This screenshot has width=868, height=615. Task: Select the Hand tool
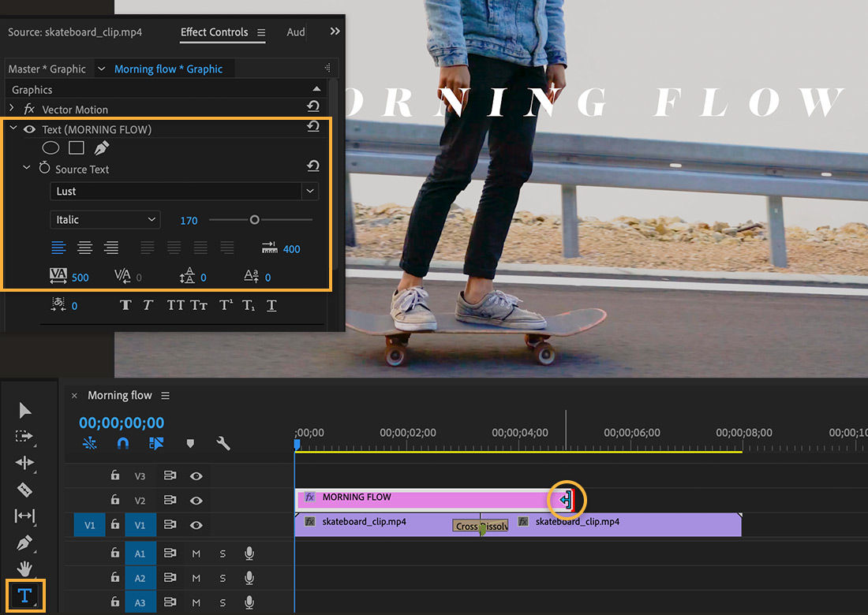click(x=24, y=570)
